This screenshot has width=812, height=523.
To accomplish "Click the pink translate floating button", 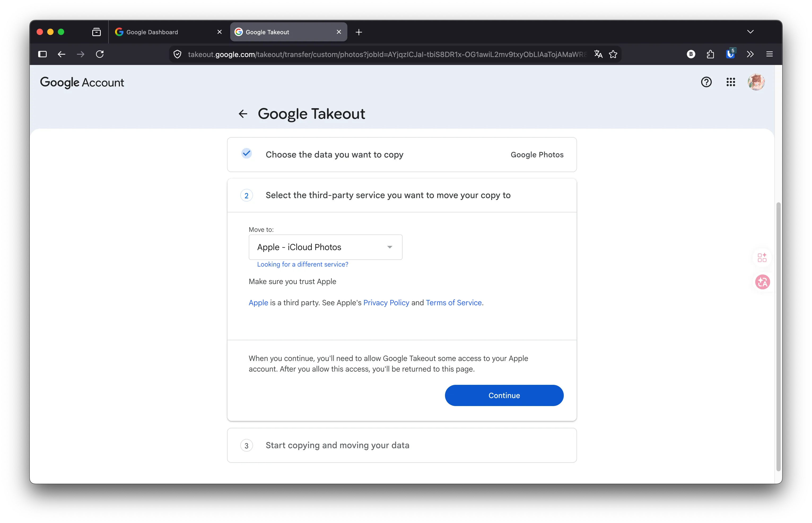I will click(x=762, y=282).
